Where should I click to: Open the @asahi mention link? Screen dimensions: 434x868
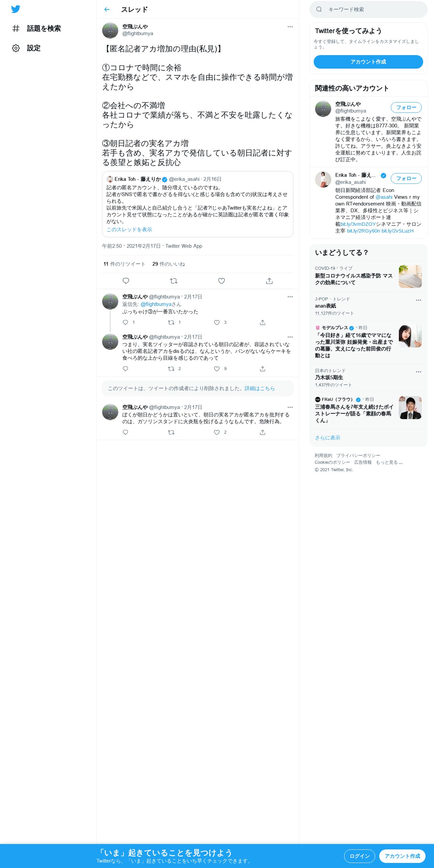pyautogui.click(x=384, y=197)
